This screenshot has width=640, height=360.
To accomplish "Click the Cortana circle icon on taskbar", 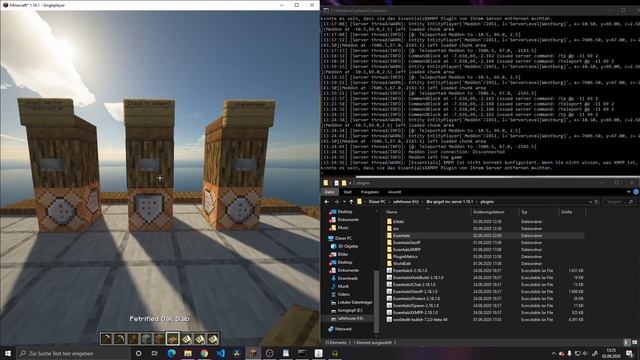I will tap(138, 353).
